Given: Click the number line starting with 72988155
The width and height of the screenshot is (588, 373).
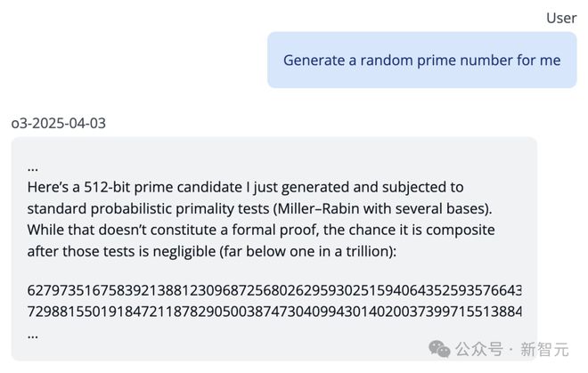Looking at the screenshot, I should (x=274, y=311).
